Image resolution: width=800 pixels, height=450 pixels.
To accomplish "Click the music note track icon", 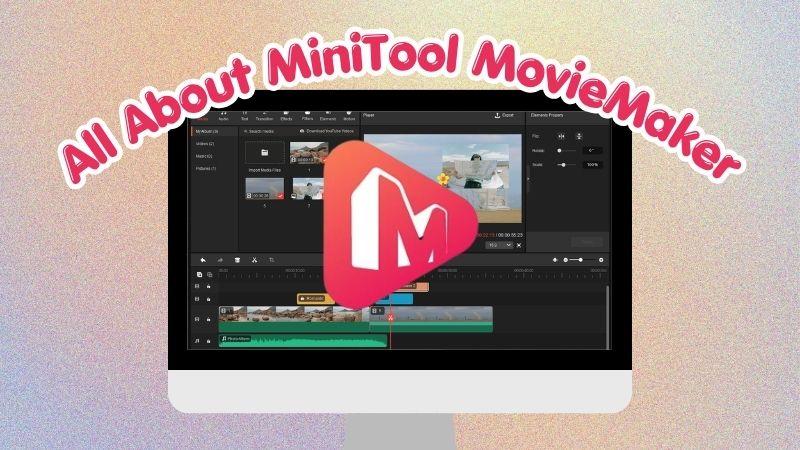I will coord(197,341).
